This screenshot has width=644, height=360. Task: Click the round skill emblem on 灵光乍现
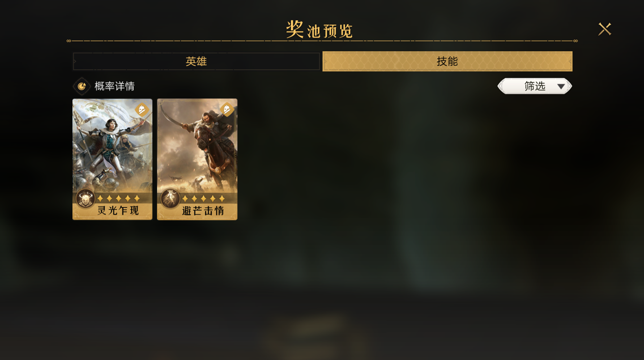(86, 199)
